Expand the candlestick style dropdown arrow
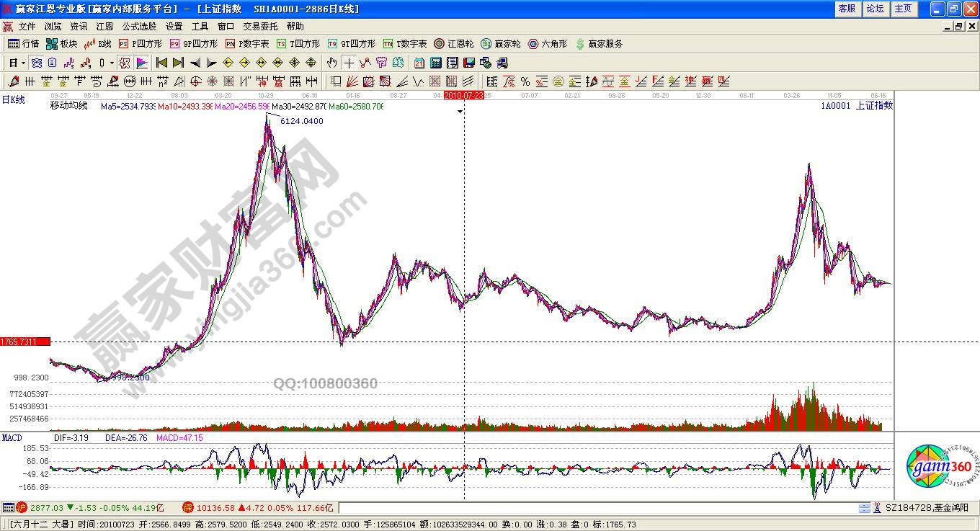 tap(112, 63)
